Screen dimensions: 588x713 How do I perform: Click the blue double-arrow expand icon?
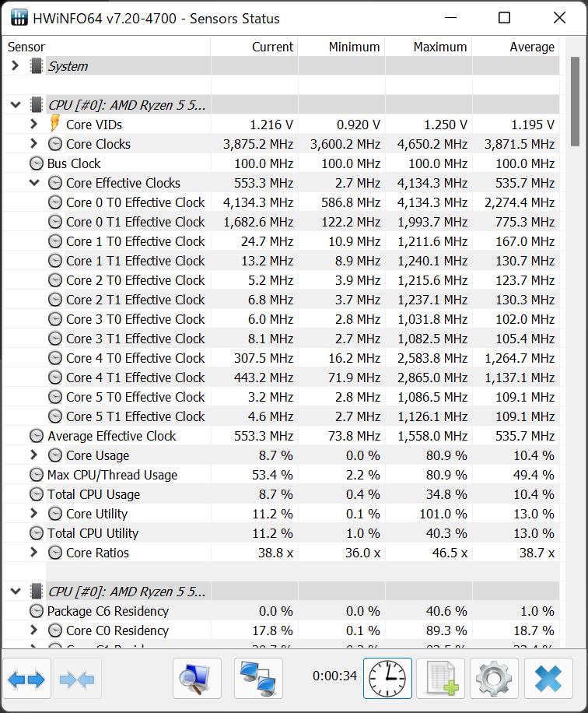tap(28, 678)
